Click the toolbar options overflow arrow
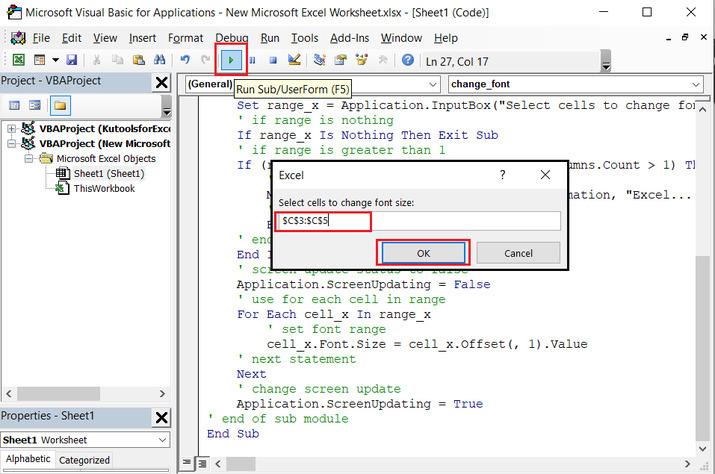 tap(606, 61)
